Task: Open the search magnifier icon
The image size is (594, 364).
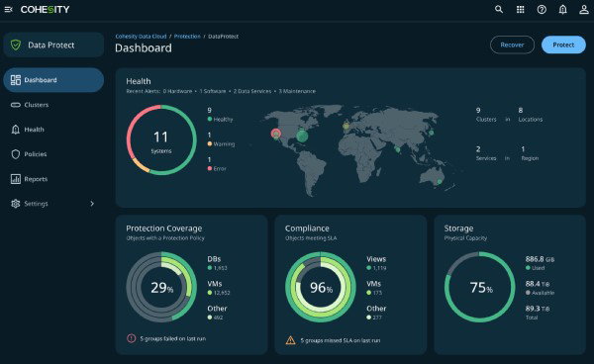Action: 499,10
